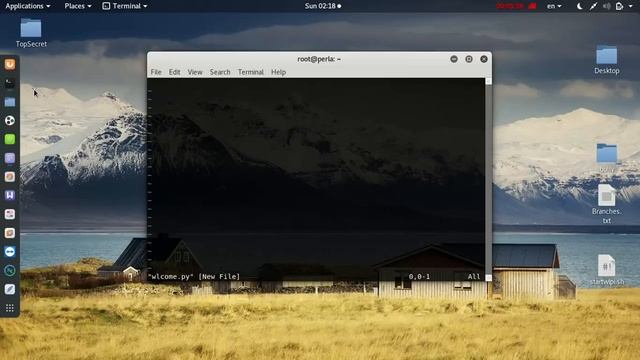Open the View menu in terminal
The image size is (640, 360).
click(x=195, y=72)
